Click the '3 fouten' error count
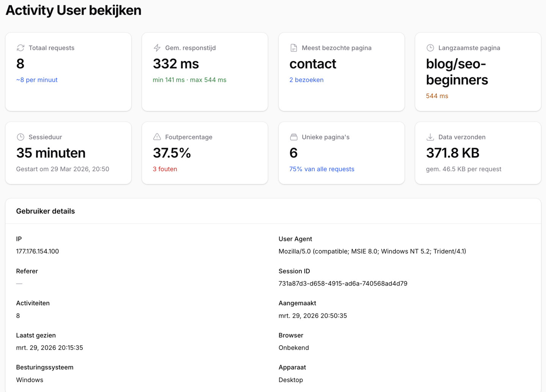Image resolution: width=546 pixels, height=392 pixels. click(x=165, y=169)
